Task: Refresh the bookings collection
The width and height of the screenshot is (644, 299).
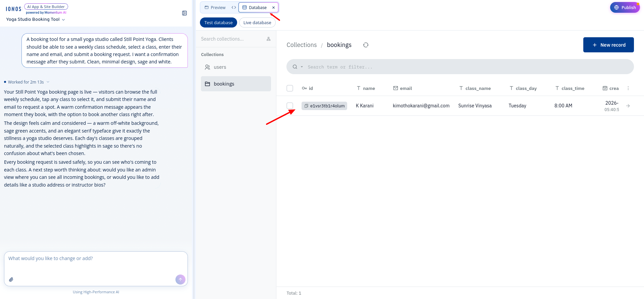Action: point(366,45)
